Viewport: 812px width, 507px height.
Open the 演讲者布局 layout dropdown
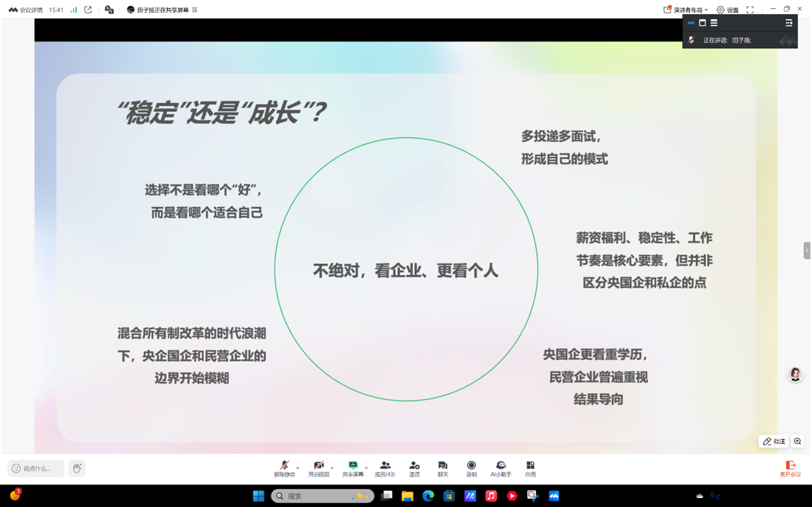686,10
